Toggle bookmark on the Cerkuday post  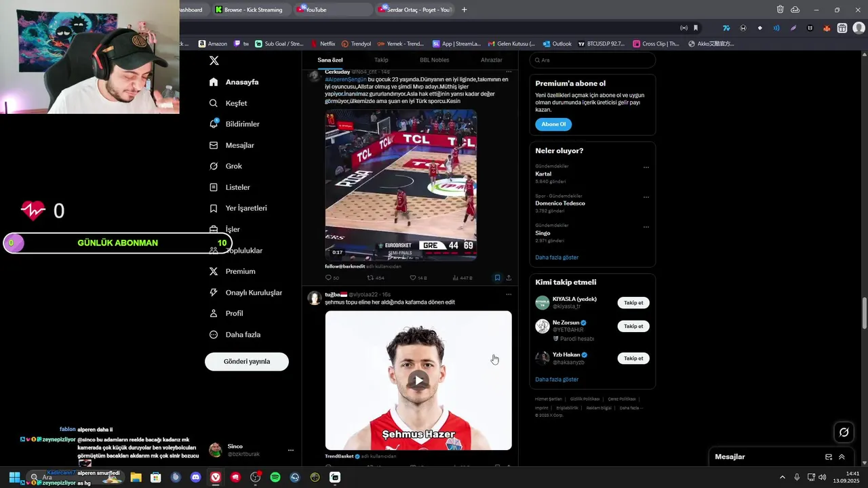497,278
